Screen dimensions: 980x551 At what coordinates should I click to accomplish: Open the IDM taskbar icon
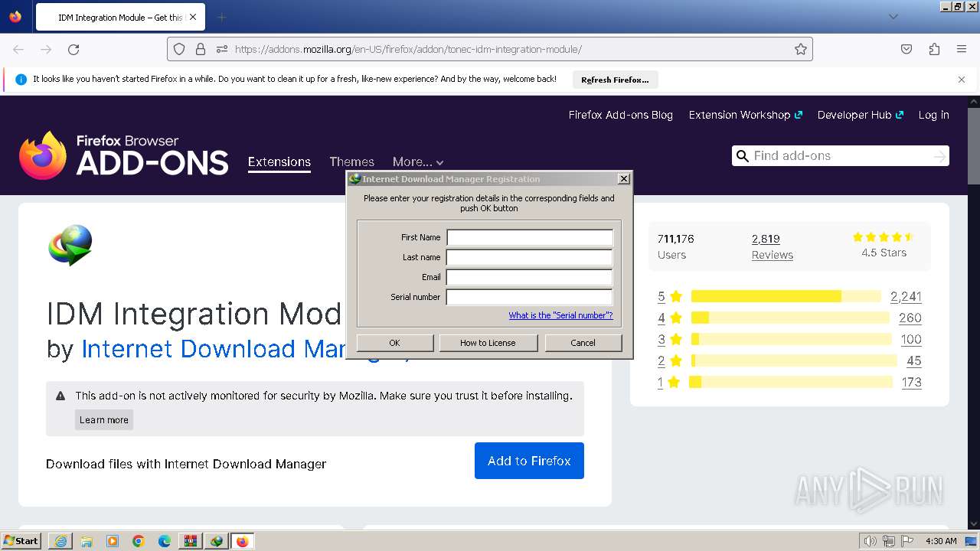(x=217, y=541)
